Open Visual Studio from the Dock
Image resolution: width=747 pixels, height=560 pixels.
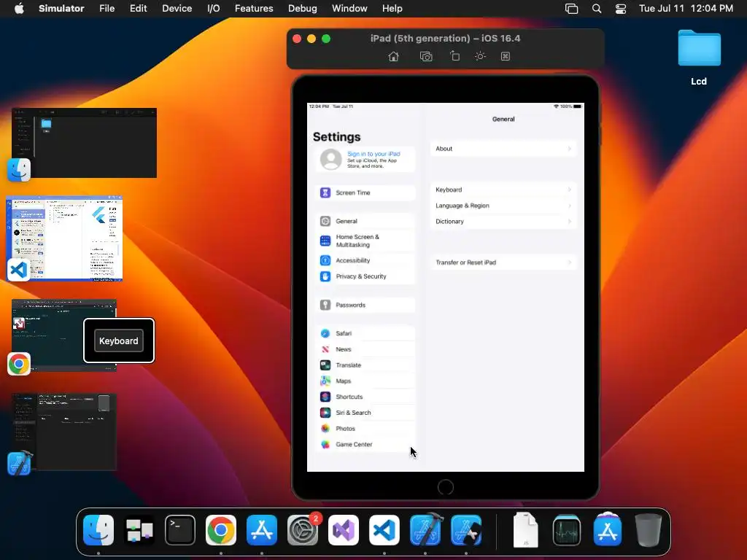(344, 530)
